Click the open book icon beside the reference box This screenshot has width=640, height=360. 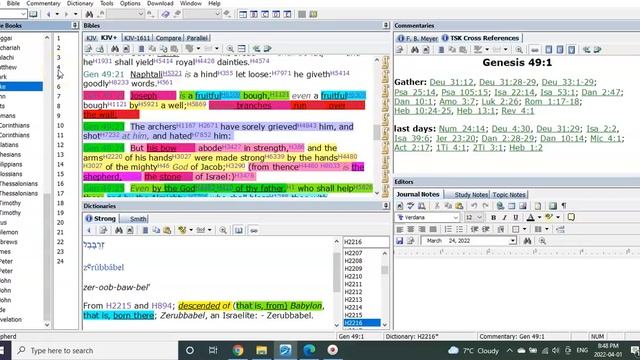click(33, 14)
